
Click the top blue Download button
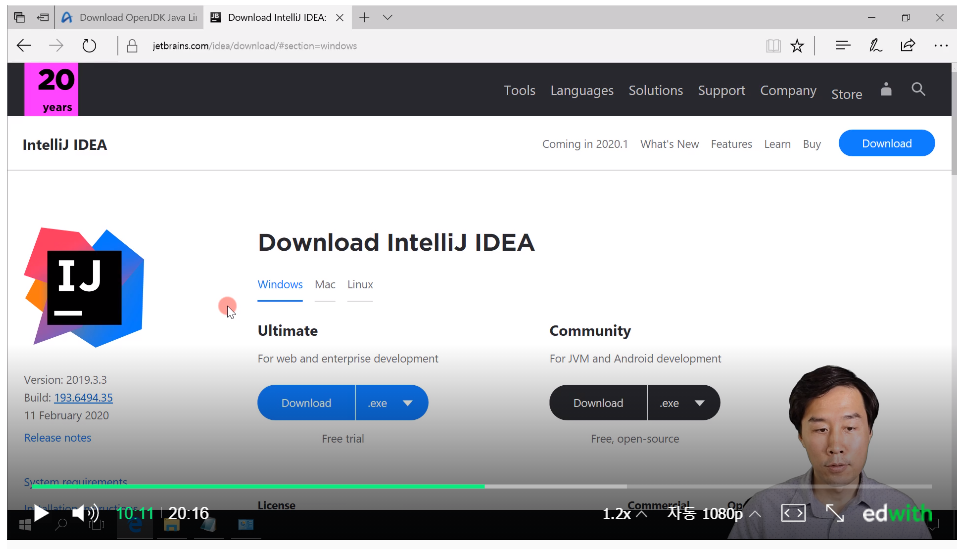tap(886, 143)
